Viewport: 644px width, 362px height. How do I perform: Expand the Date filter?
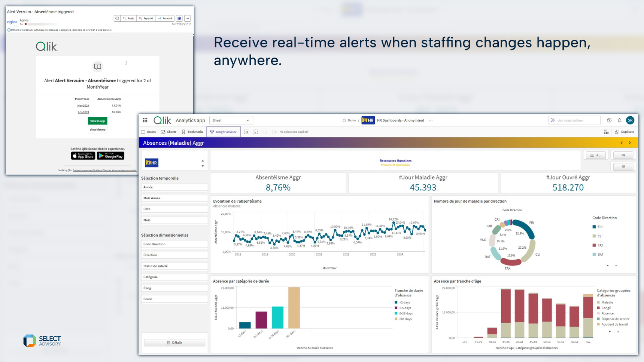tap(174, 209)
